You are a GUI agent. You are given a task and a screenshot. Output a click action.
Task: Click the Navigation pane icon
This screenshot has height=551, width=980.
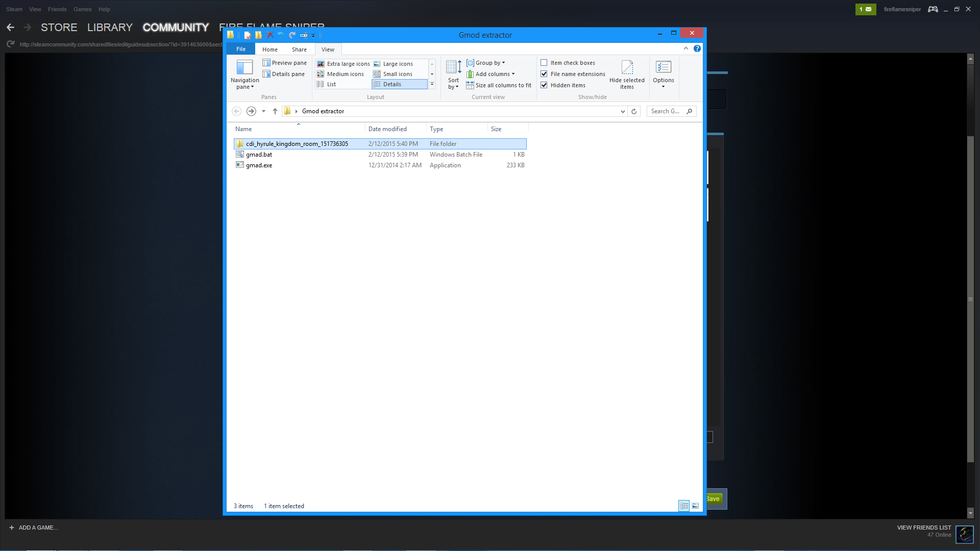[244, 68]
